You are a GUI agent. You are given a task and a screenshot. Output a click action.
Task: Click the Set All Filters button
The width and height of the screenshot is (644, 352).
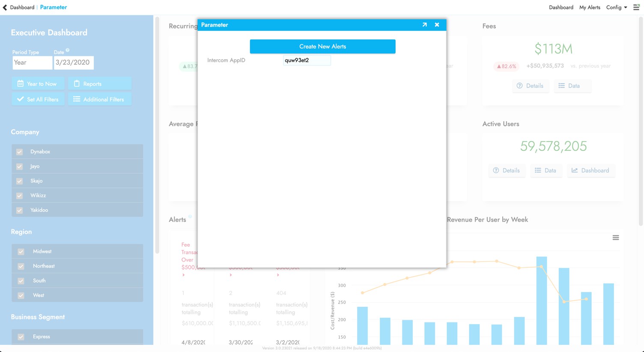[38, 99]
